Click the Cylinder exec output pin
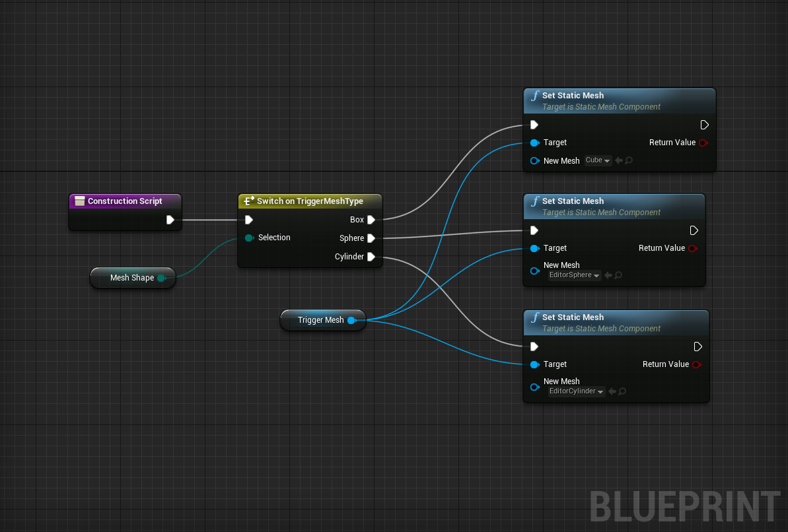The image size is (788, 532). 371,257
